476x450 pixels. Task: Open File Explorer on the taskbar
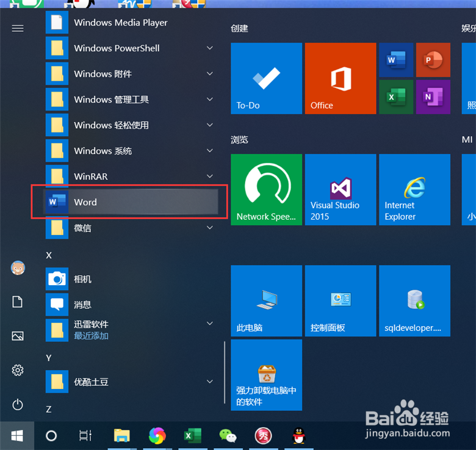(x=121, y=436)
